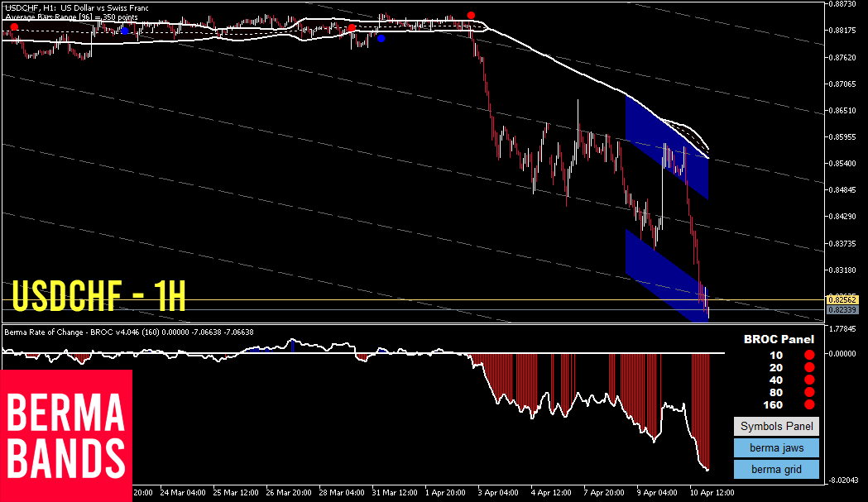This screenshot has height=502, width=868.
Task: Click the 0.85955 price scale label
Action: (x=842, y=136)
